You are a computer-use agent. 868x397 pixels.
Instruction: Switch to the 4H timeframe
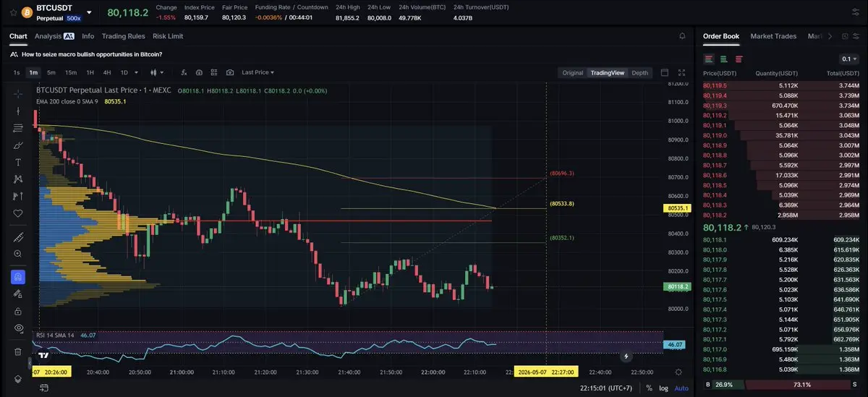click(107, 72)
